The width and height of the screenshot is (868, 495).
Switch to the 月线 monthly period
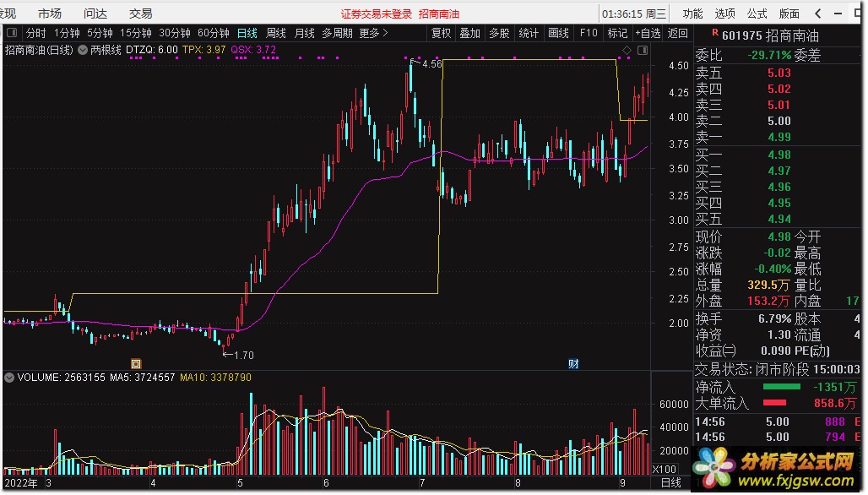coord(304,33)
